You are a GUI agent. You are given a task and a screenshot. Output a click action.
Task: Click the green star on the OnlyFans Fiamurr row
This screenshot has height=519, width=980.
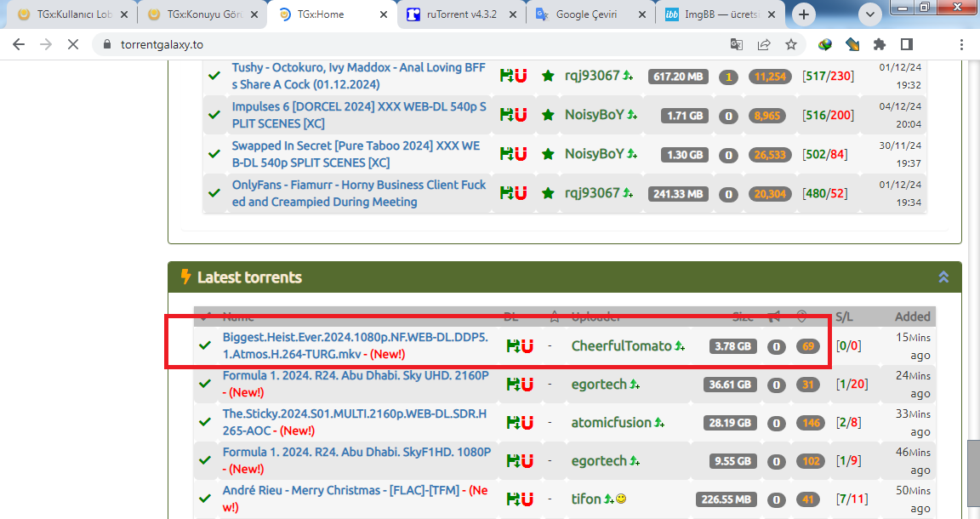coord(548,193)
